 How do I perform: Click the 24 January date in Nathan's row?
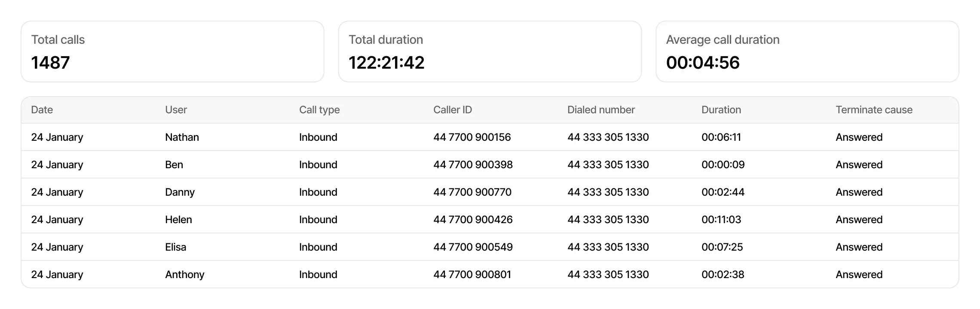point(57,137)
